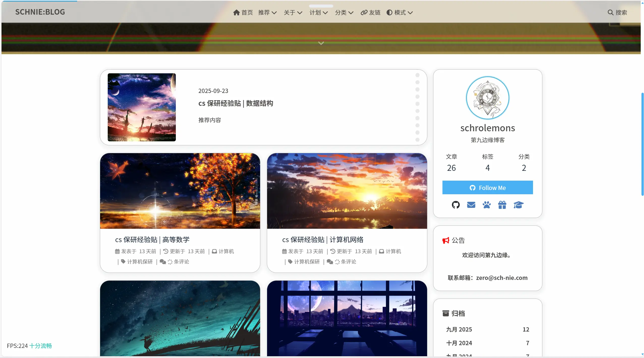Screen dimensions: 644x358
Task: Expand the 推荐 dropdown menu
Action: tap(267, 12)
